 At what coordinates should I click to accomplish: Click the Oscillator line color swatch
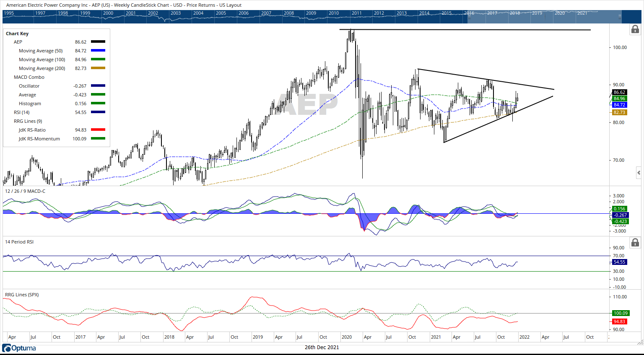pyautogui.click(x=98, y=86)
